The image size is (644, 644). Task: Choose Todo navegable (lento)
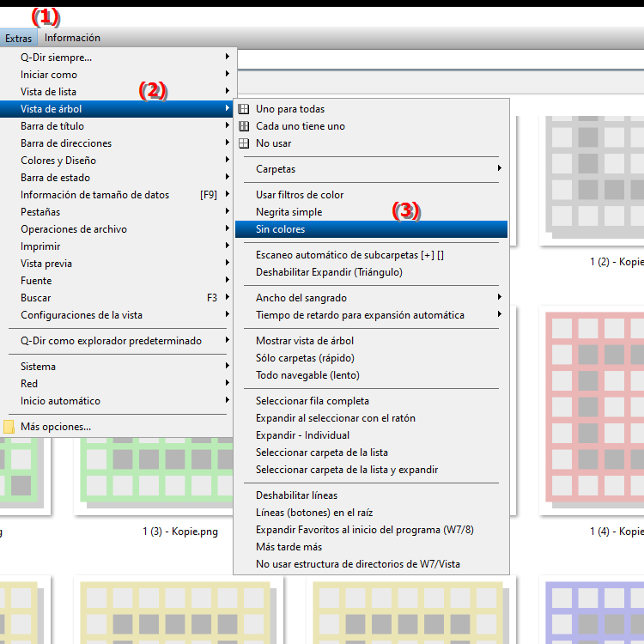tap(371, 375)
